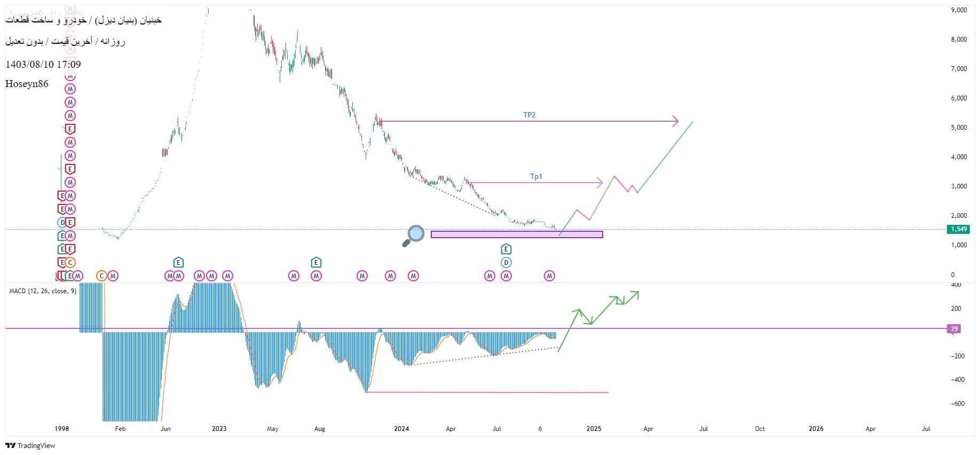This screenshot has height=455, width=980.
Task: Click the M marker directly below Jun 2022 E marker
Action: [x=179, y=276]
